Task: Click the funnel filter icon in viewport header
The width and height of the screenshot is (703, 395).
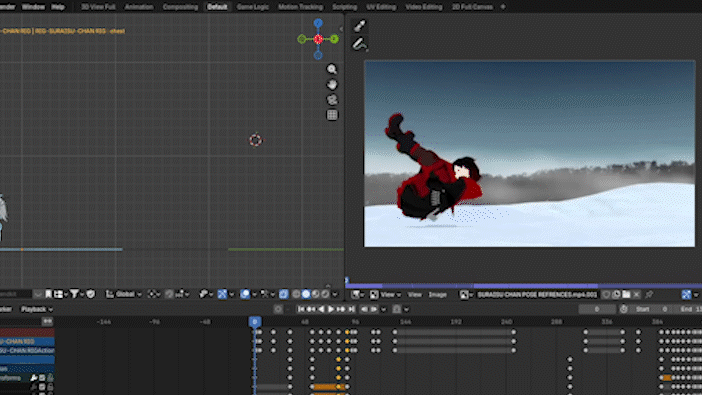Action: 74,294
